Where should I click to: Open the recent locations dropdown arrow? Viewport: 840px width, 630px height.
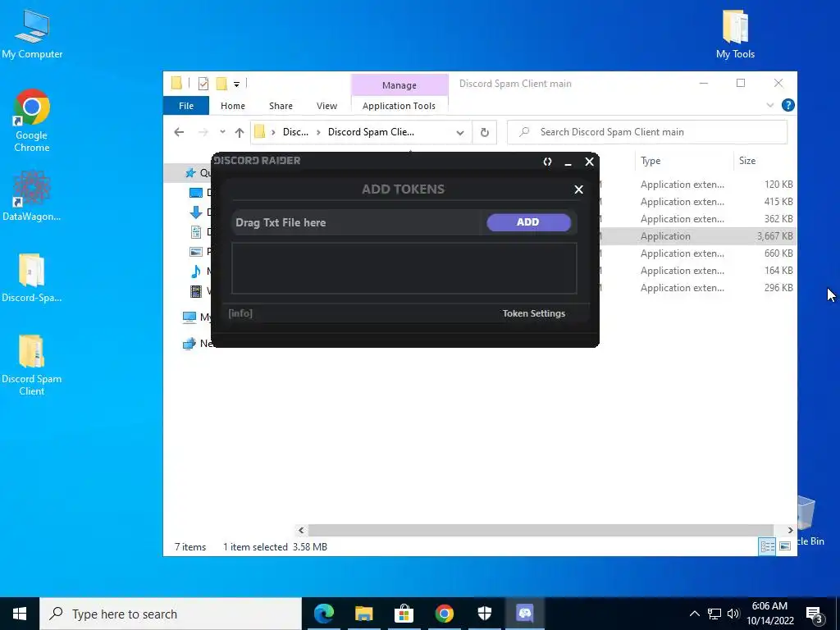[222, 132]
